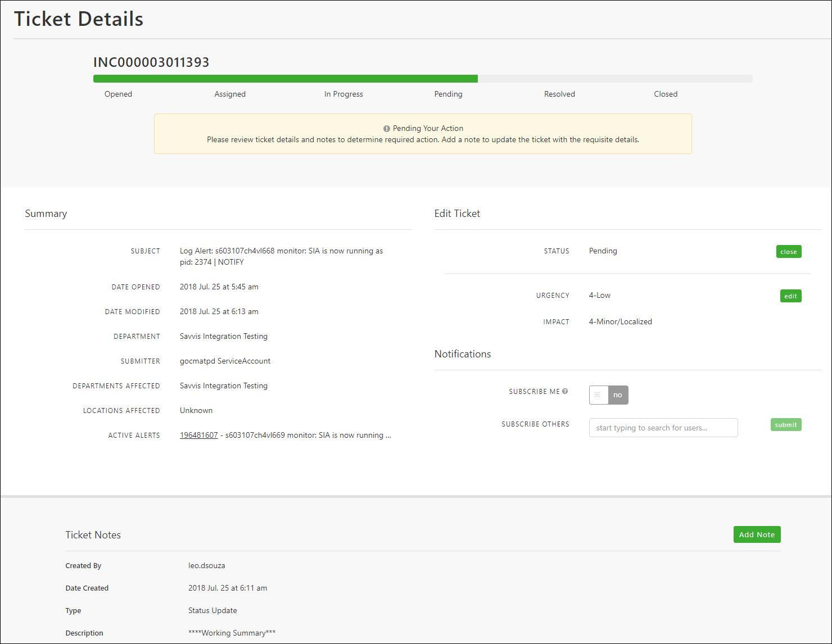This screenshot has width=832, height=644.
Task: Click the Assigned stage label
Action: point(230,94)
